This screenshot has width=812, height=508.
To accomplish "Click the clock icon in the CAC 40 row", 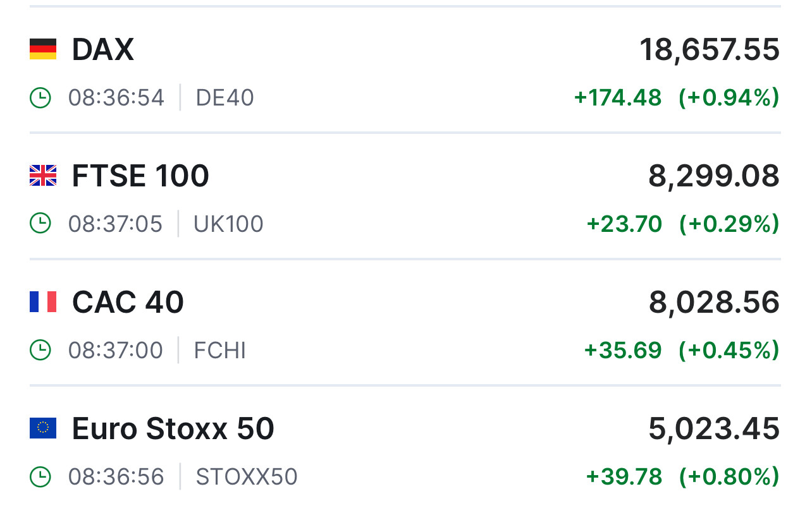I will (x=40, y=350).
